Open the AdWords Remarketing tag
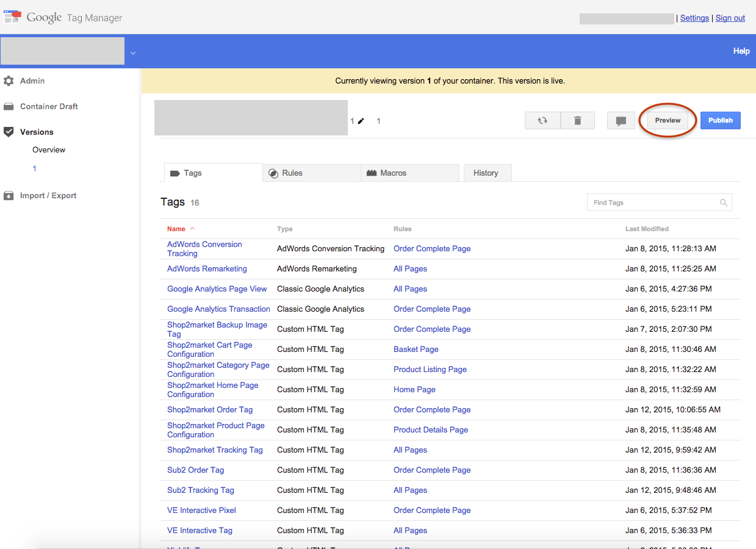Image resolution: width=756 pixels, height=549 pixels. pyautogui.click(x=207, y=268)
